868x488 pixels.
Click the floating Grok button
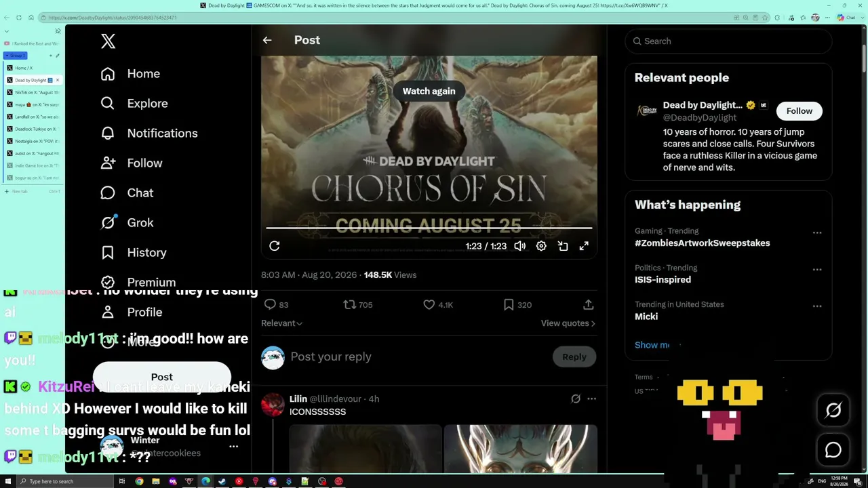(833, 409)
